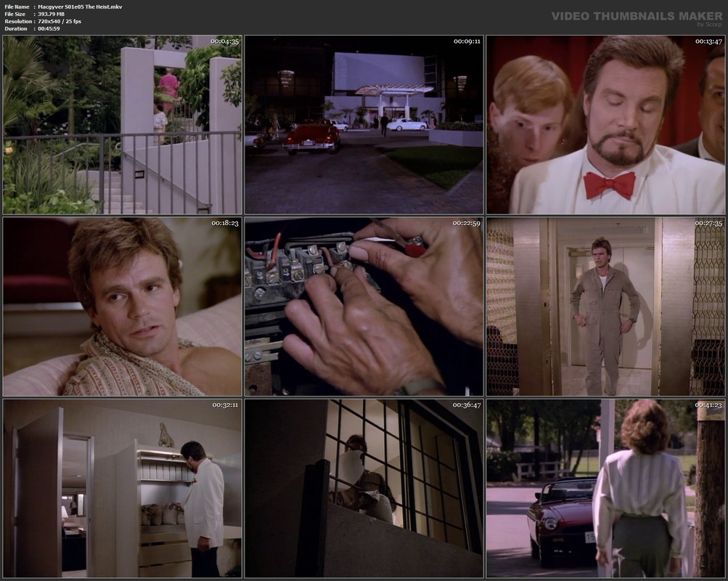The width and height of the screenshot is (728, 581).
Task: Select the thumbnail stamped 00:32:11
Action: coord(122,489)
